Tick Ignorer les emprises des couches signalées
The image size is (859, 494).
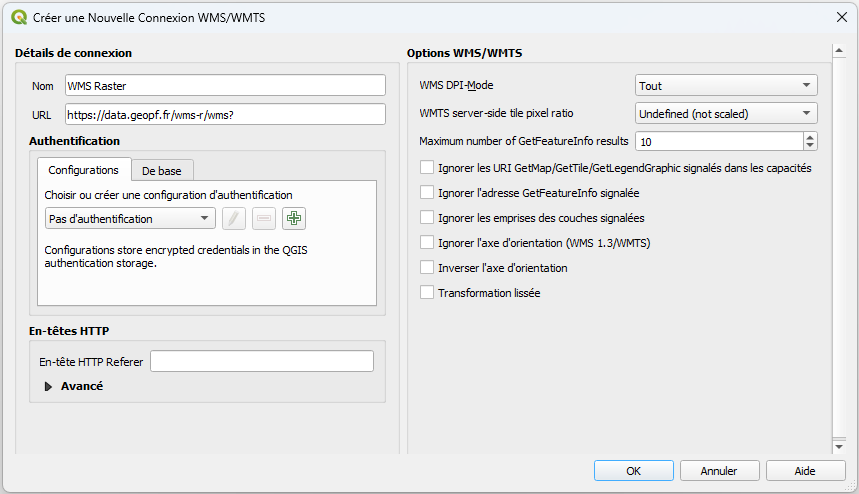click(427, 217)
